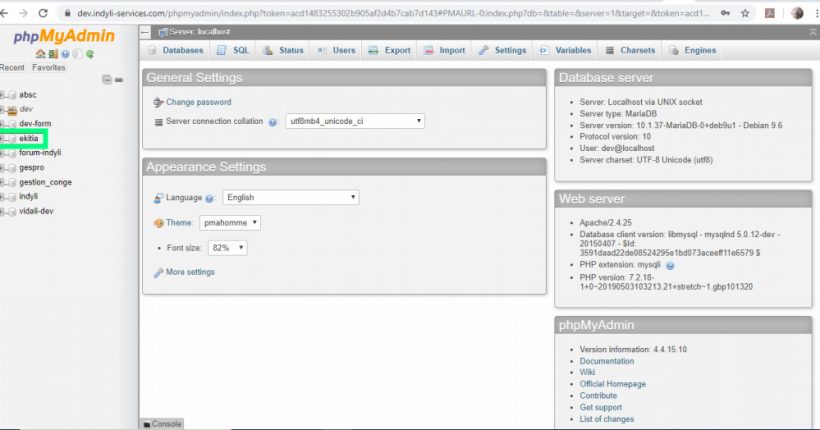This screenshot has width=820, height=430.
Task: Click the More settings wrench icon
Action: pos(158,273)
